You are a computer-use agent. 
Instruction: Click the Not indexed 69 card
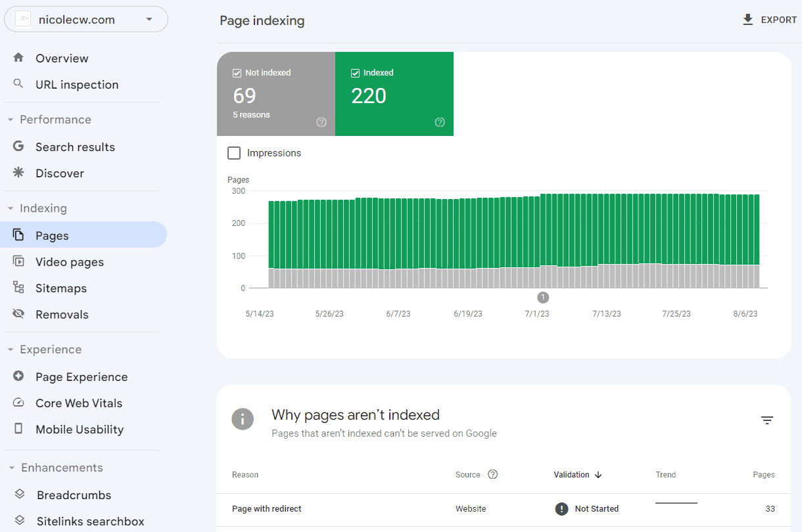coord(276,94)
